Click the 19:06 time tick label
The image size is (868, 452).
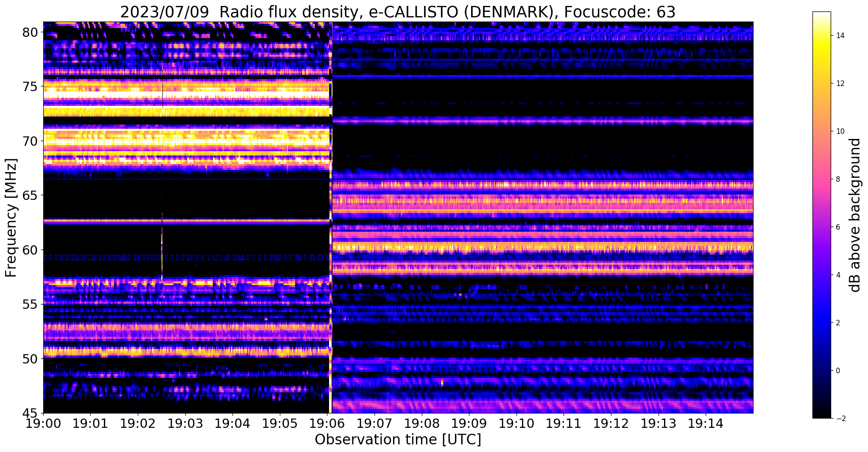(327, 423)
